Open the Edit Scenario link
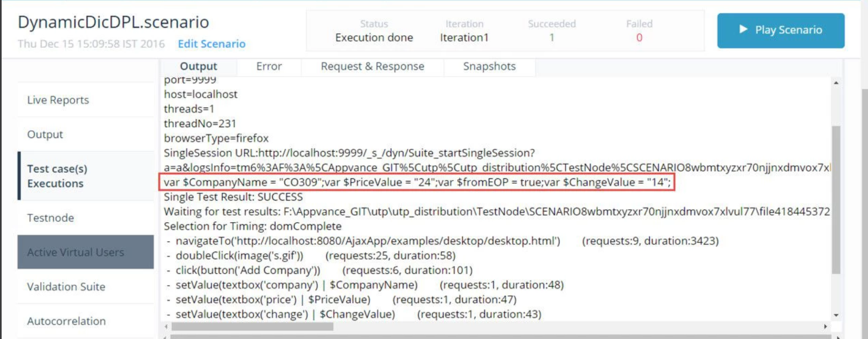 [212, 44]
